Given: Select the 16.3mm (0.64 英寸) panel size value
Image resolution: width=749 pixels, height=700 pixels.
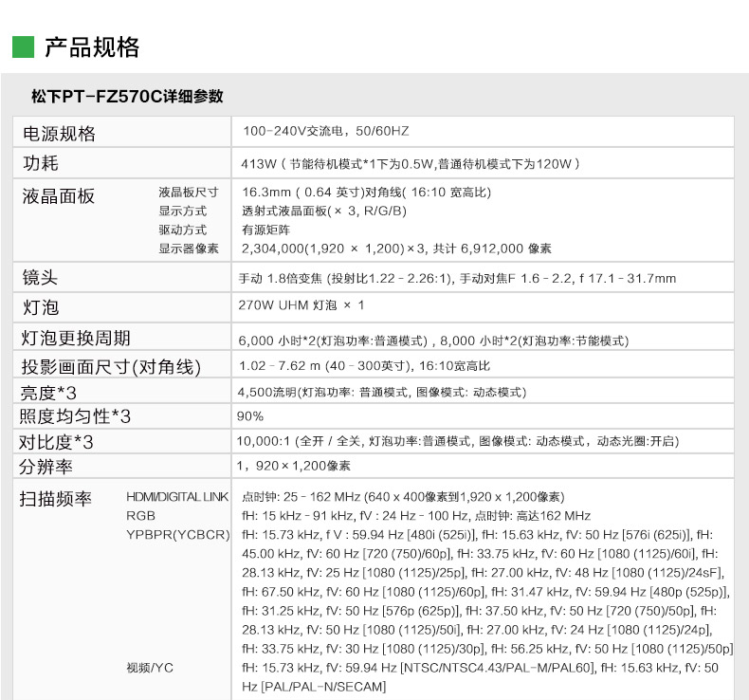Looking at the screenshot, I should [x=366, y=193].
